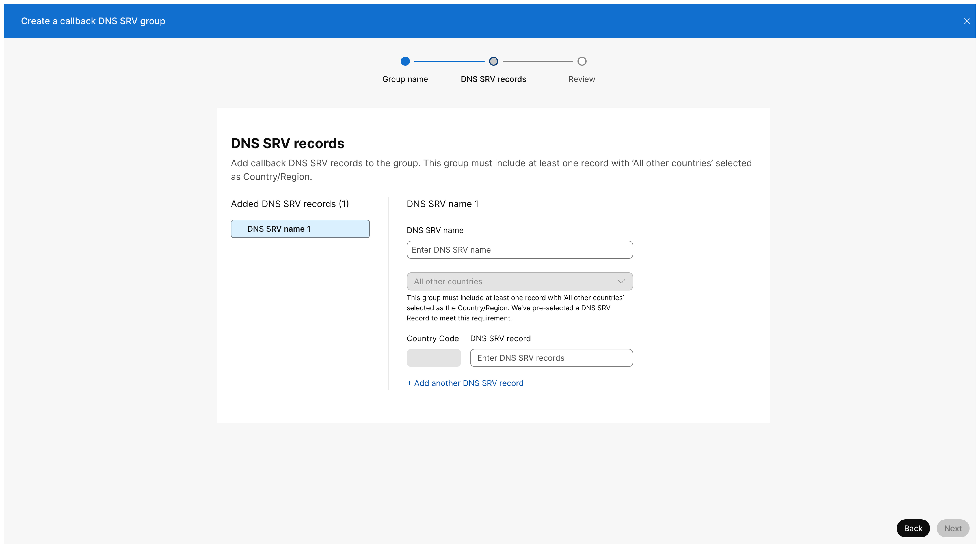Jump to the Review step circle
This screenshot has height=548, width=980.
tap(582, 61)
